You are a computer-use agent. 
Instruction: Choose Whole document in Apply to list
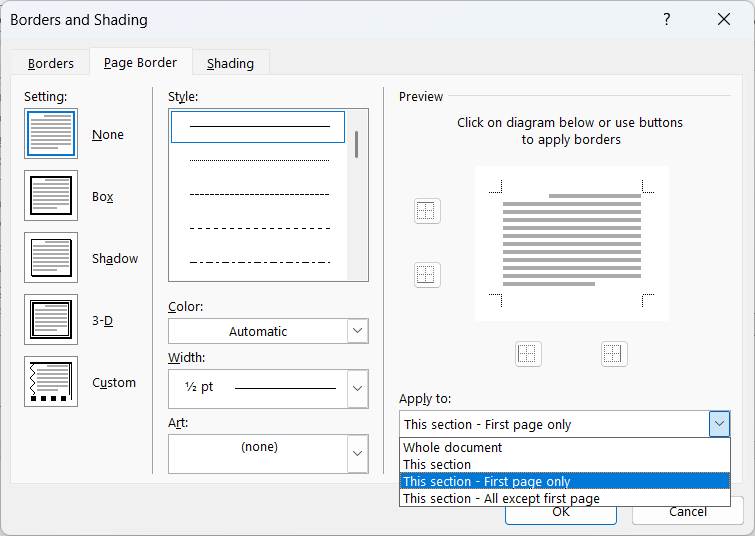(565, 447)
